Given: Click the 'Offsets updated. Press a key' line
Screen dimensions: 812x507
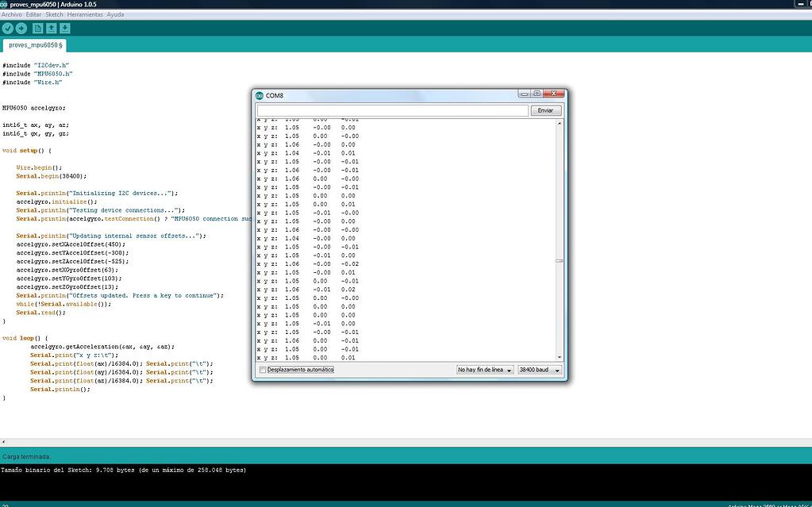Looking at the screenshot, I should 120,295.
